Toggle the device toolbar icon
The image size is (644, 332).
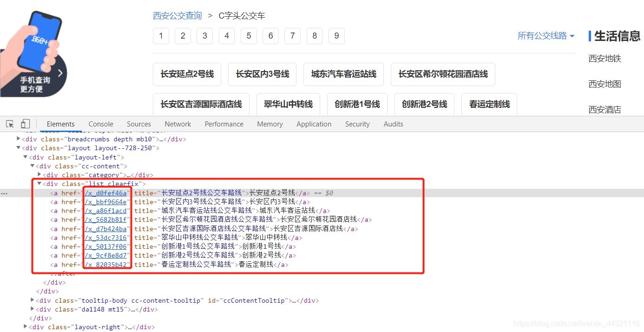(25, 124)
